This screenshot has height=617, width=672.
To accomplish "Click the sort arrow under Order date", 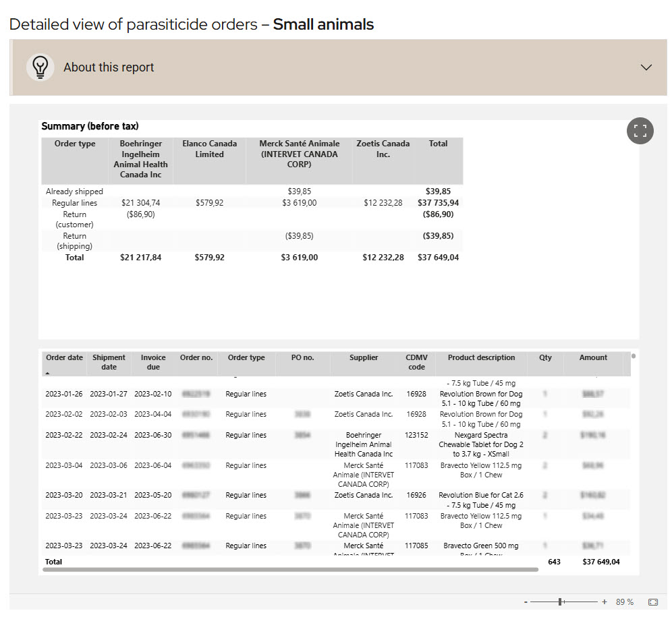I will [x=48, y=372].
